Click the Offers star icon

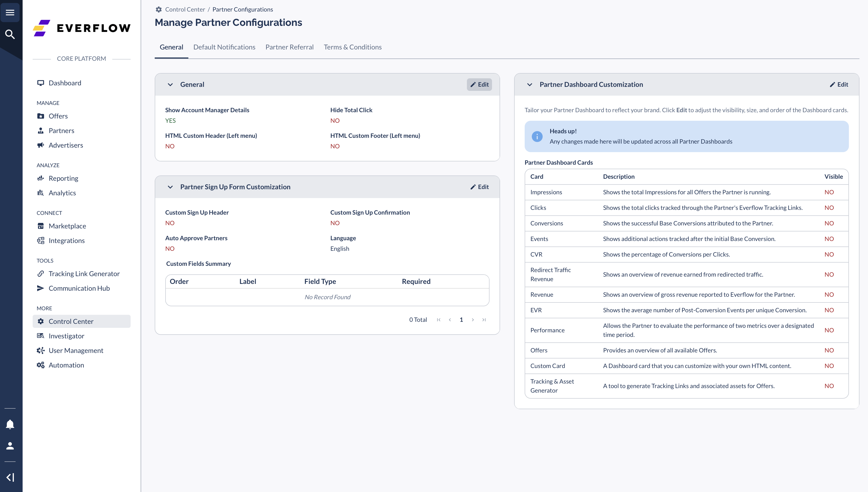point(40,116)
